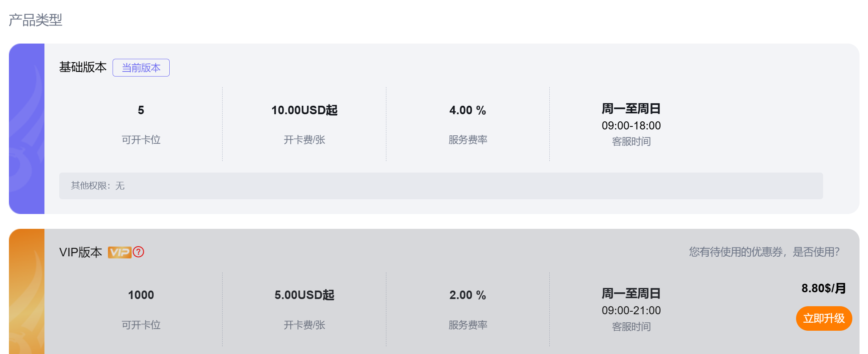Click the basic plan's 5 可开卡位 value

[x=141, y=110]
